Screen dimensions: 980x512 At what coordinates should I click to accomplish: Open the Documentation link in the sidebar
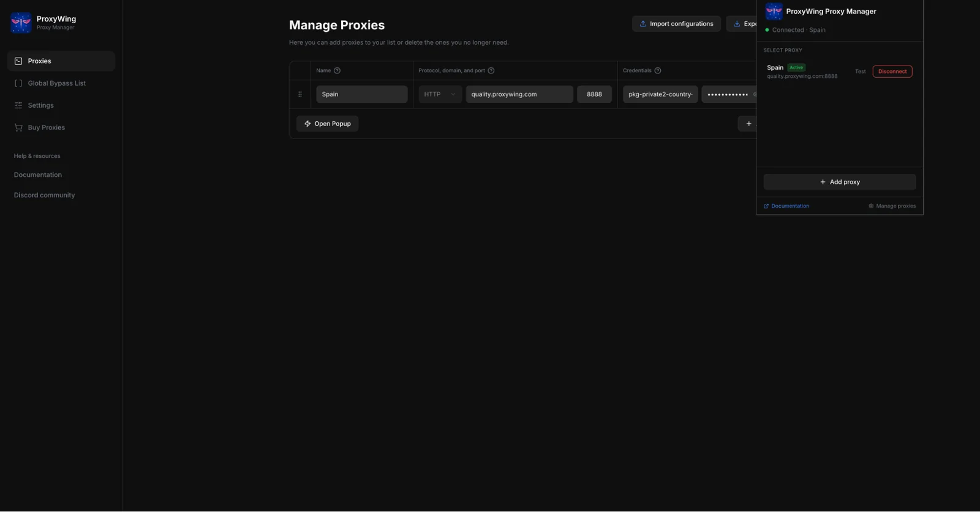tap(38, 175)
